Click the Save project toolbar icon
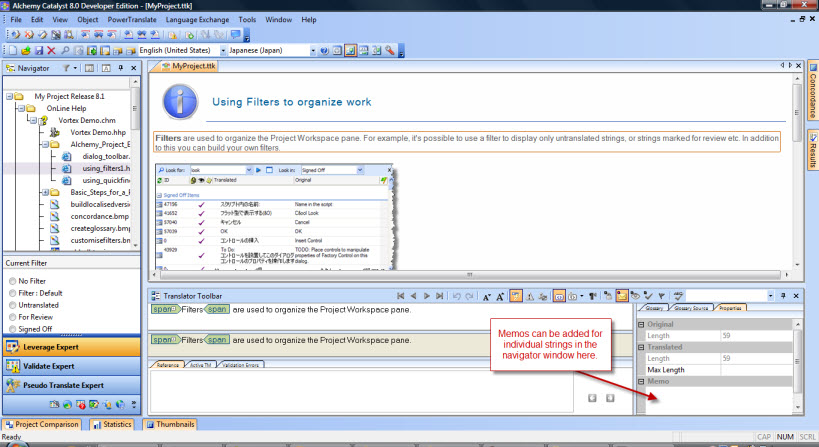 [38, 50]
